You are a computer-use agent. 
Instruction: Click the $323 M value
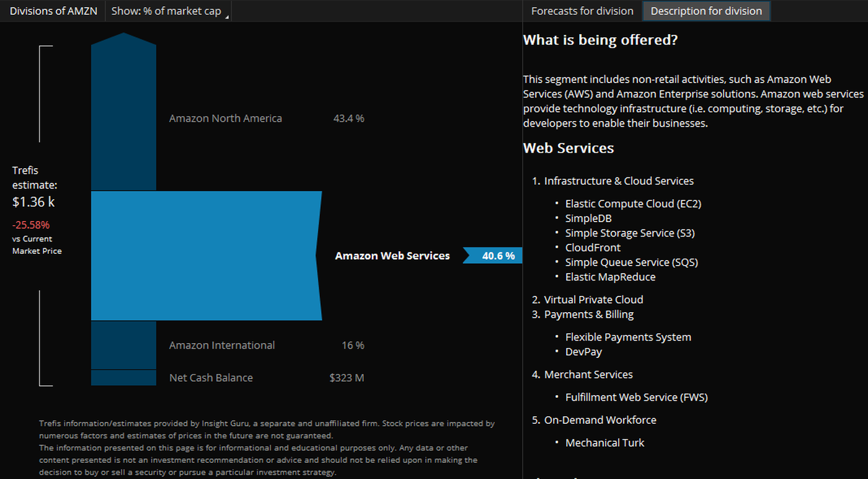click(347, 378)
